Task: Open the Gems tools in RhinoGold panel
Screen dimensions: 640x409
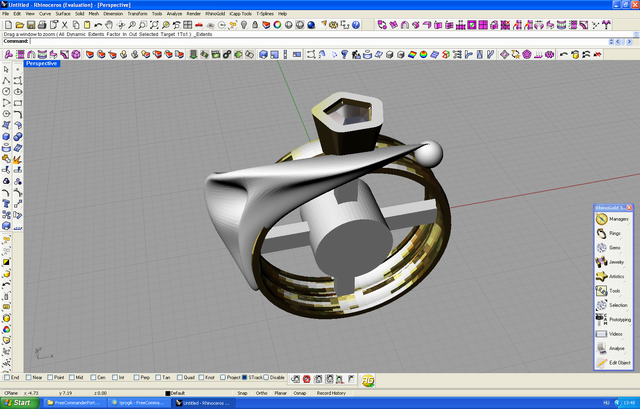Action: (601, 247)
